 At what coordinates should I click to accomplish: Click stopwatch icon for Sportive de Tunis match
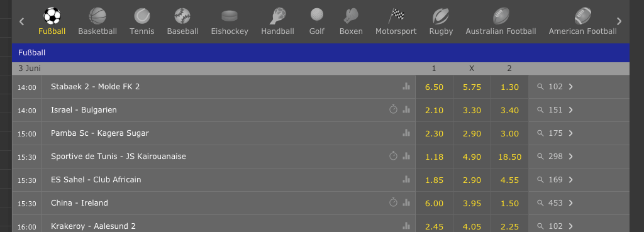(x=394, y=156)
